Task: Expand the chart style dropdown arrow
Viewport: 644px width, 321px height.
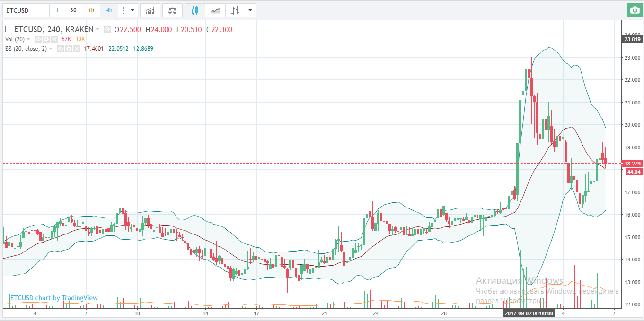Action: 250,10
